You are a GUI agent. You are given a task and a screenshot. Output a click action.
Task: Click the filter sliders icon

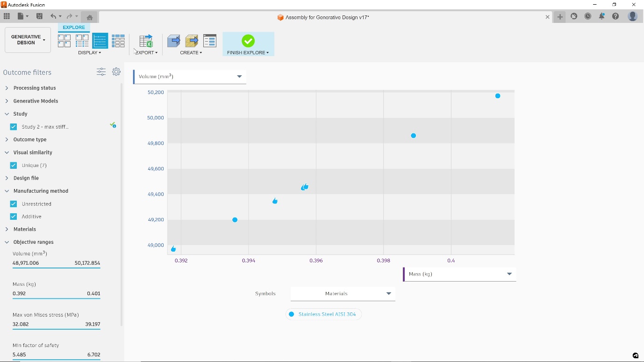coord(101,72)
